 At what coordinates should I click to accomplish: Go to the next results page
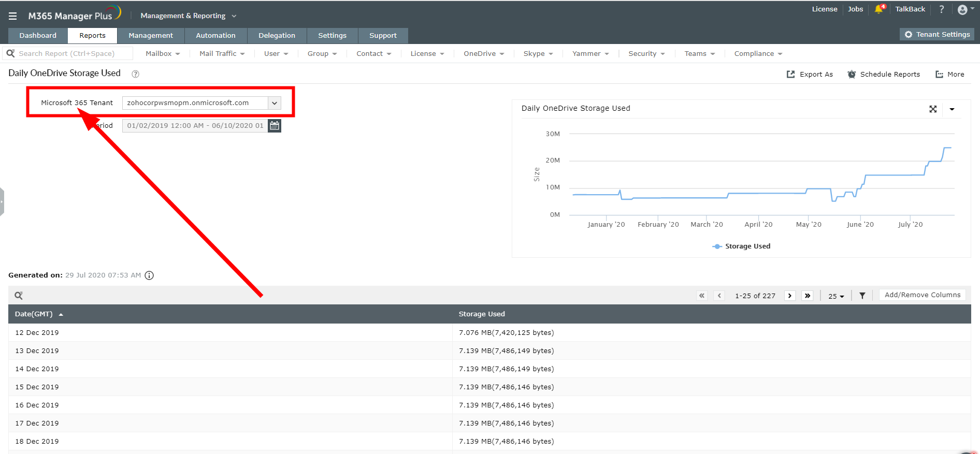790,296
